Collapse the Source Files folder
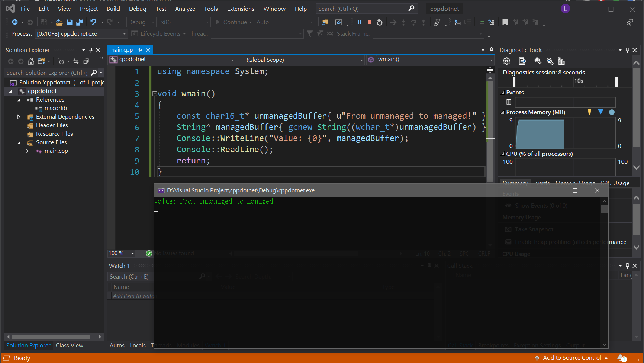644x363 pixels. pyautogui.click(x=19, y=142)
